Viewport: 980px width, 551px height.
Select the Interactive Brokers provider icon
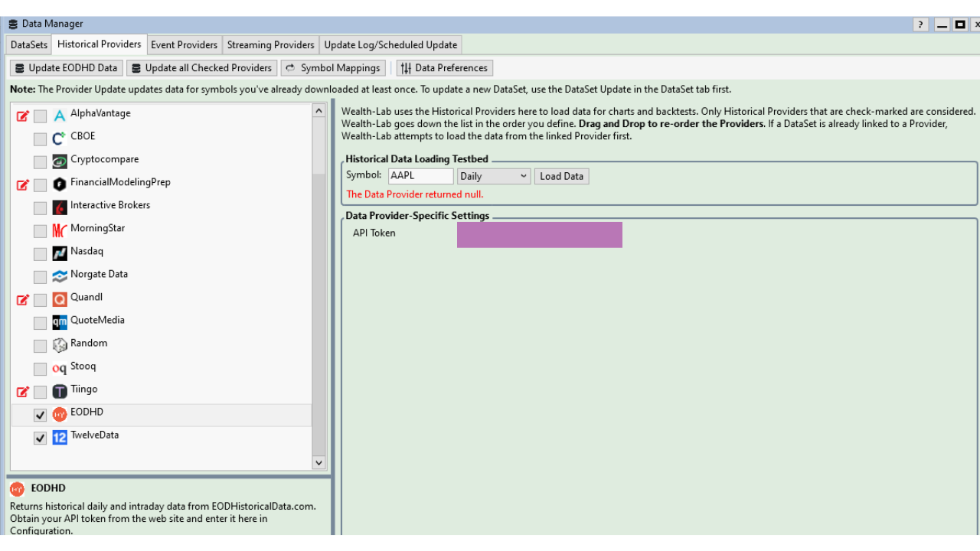pyautogui.click(x=60, y=207)
